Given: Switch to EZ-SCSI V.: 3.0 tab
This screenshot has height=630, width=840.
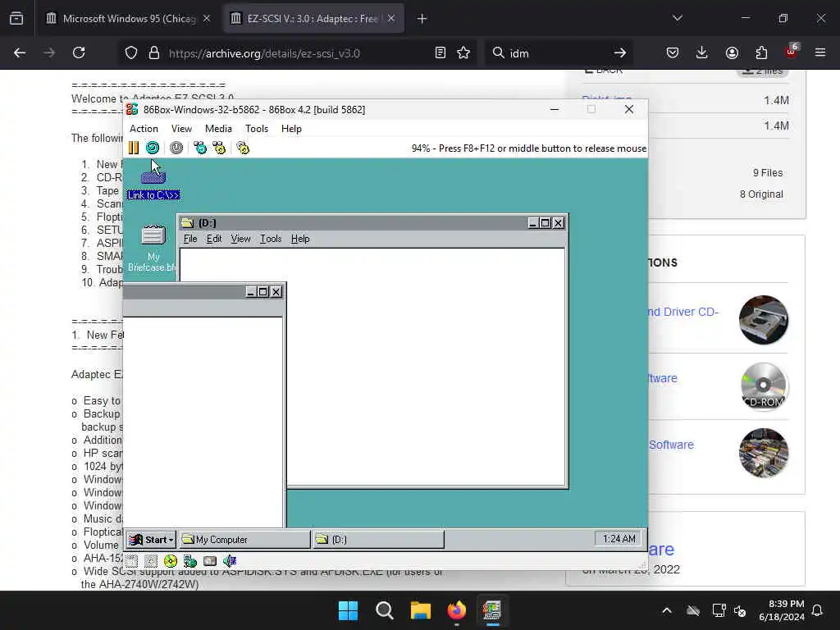Looking at the screenshot, I should (x=313, y=19).
